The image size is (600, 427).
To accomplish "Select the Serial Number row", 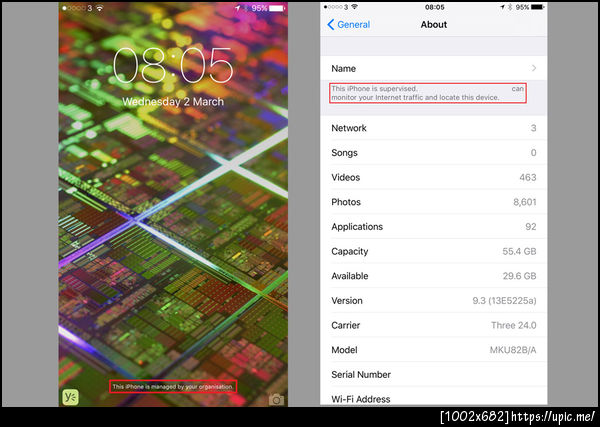I will (x=434, y=375).
